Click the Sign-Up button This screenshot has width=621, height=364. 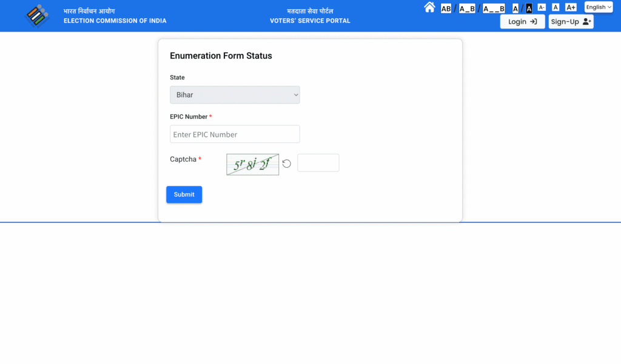coord(571,22)
